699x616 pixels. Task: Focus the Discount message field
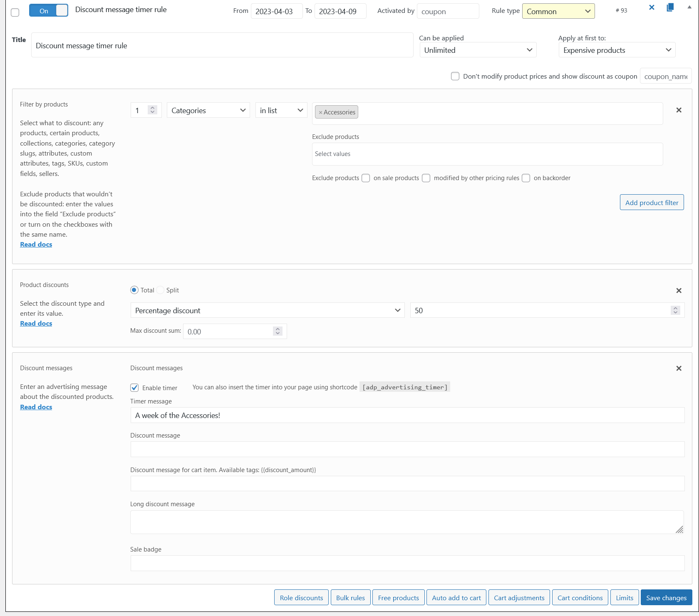[x=407, y=449]
